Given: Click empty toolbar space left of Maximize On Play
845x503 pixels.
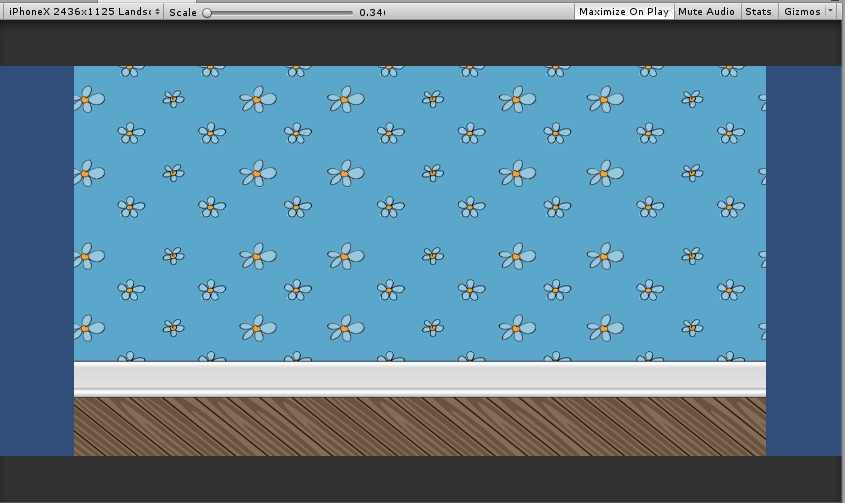Looking at the screenshot, I should pos(480,12).
